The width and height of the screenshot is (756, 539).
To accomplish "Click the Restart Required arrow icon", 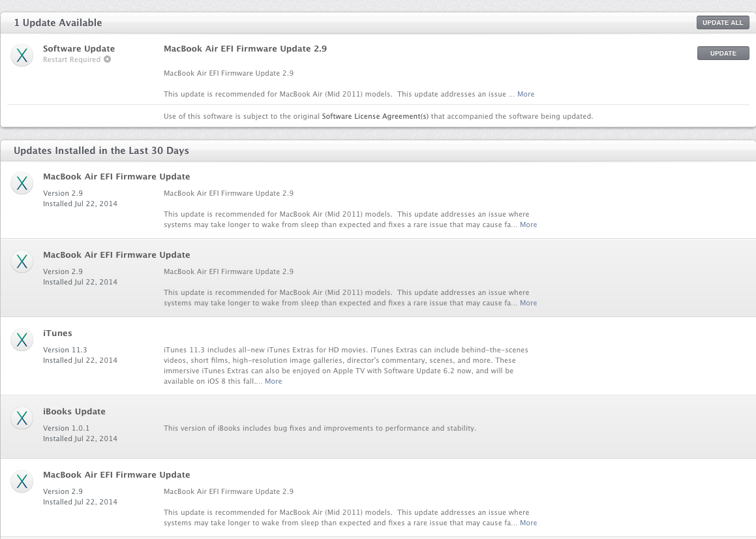I will pos(107,59).
